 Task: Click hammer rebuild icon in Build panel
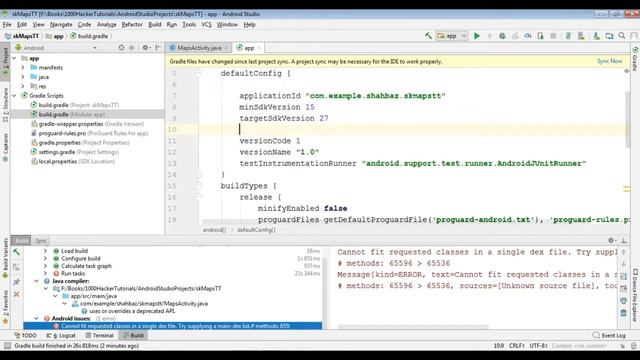(16, 252)
